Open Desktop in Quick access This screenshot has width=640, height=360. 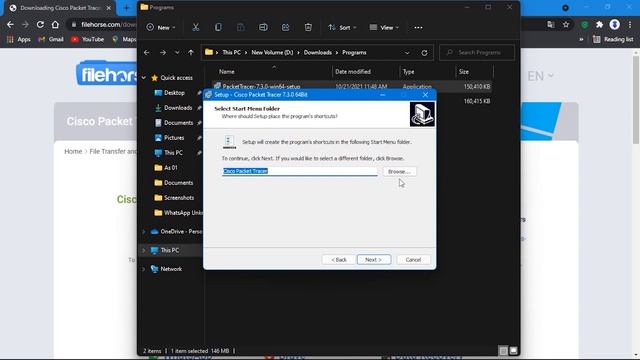pos(174,93)
